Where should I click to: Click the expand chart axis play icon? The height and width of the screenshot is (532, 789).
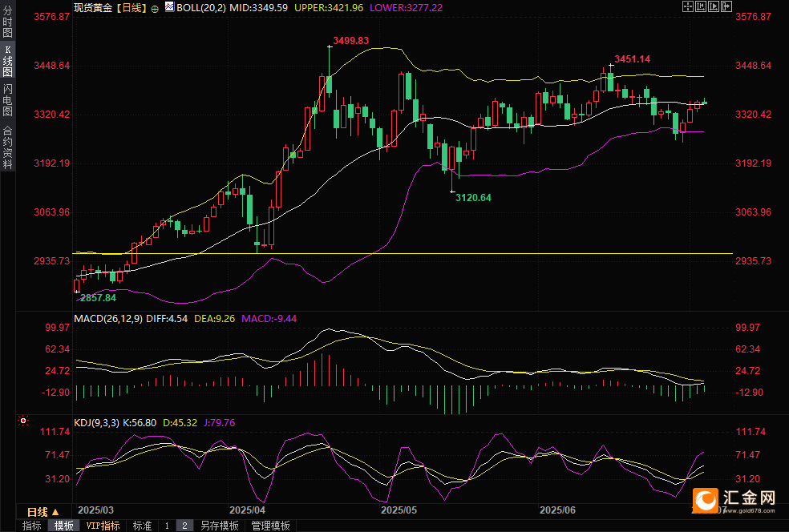[x=714, y=6]
